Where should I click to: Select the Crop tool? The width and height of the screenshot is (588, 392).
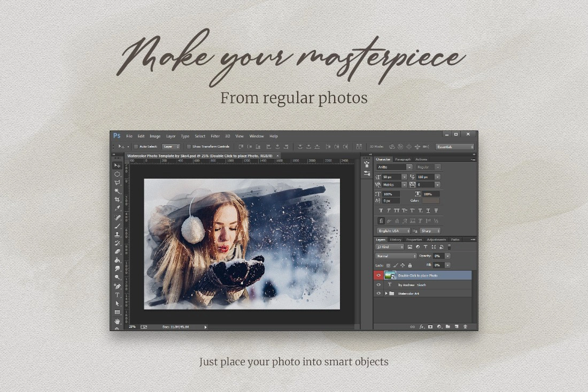click(118, 199)
